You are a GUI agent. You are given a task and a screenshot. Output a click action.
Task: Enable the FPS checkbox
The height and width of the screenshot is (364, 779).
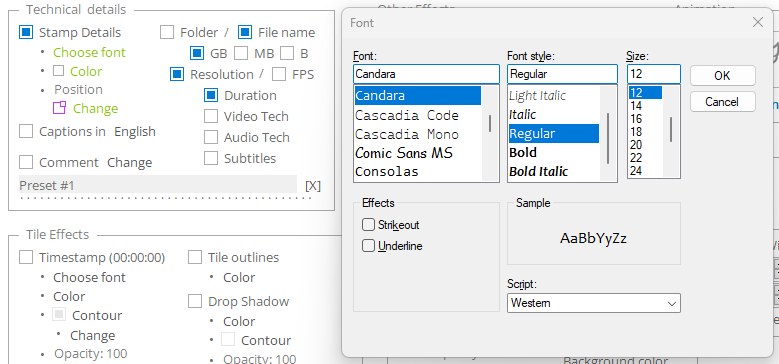click(279, 74)
